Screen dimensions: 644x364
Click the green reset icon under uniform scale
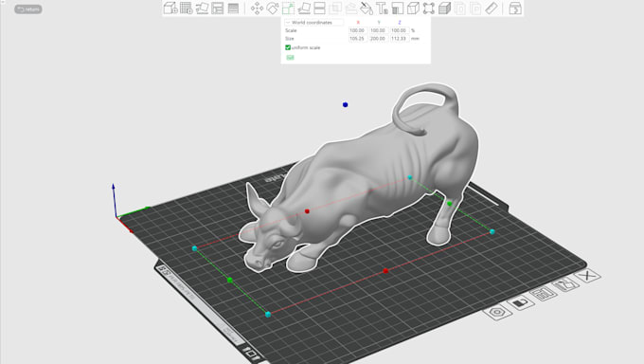pyautogui.click(x=290, y=57)
